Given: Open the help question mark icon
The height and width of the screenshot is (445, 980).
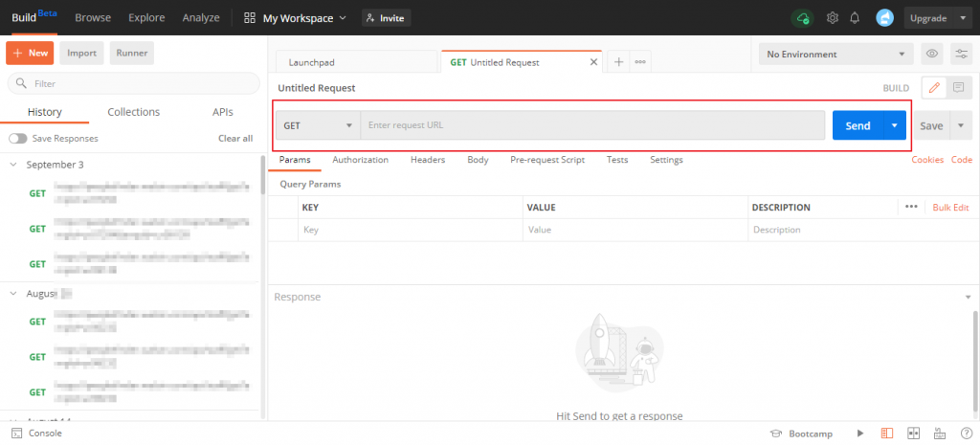Looking at the screenshot, I should click(x=966, y=433).
